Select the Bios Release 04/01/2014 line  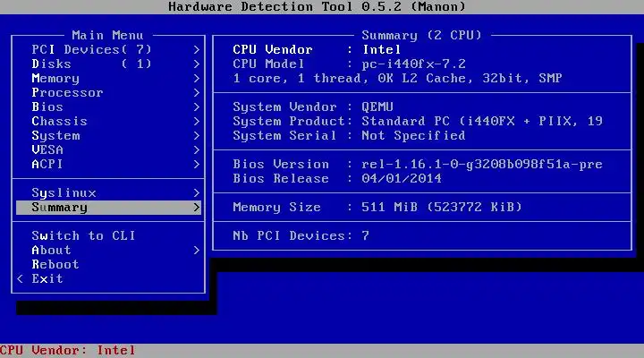click(337, 179)
